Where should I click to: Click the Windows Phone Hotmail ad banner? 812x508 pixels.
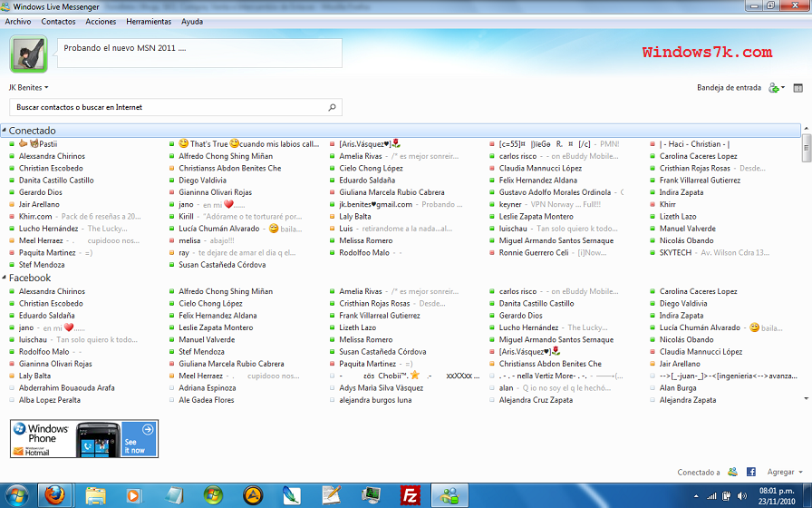(x=84, y=438)
